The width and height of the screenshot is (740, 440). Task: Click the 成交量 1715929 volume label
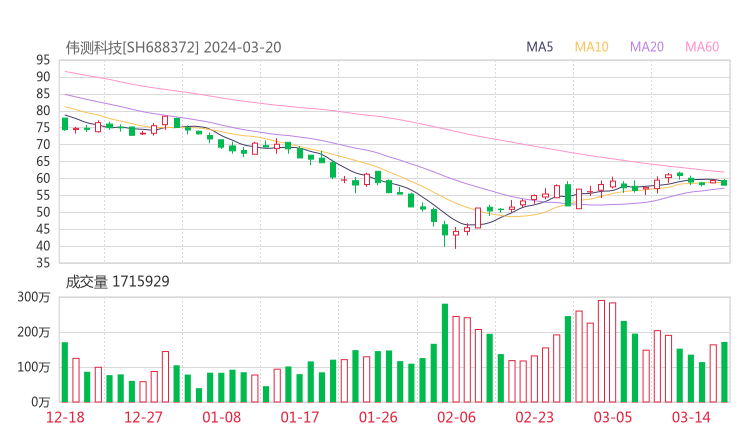(118, 282)
